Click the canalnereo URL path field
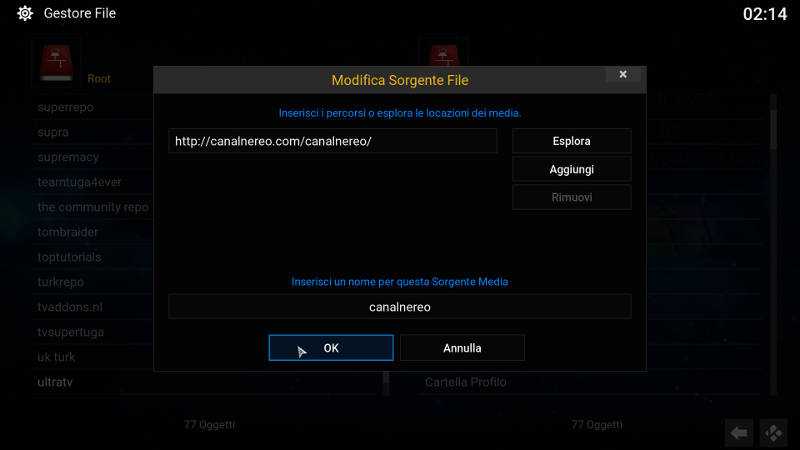The width and height of the screenshot is (800, 450). click(x=333, y=141)
